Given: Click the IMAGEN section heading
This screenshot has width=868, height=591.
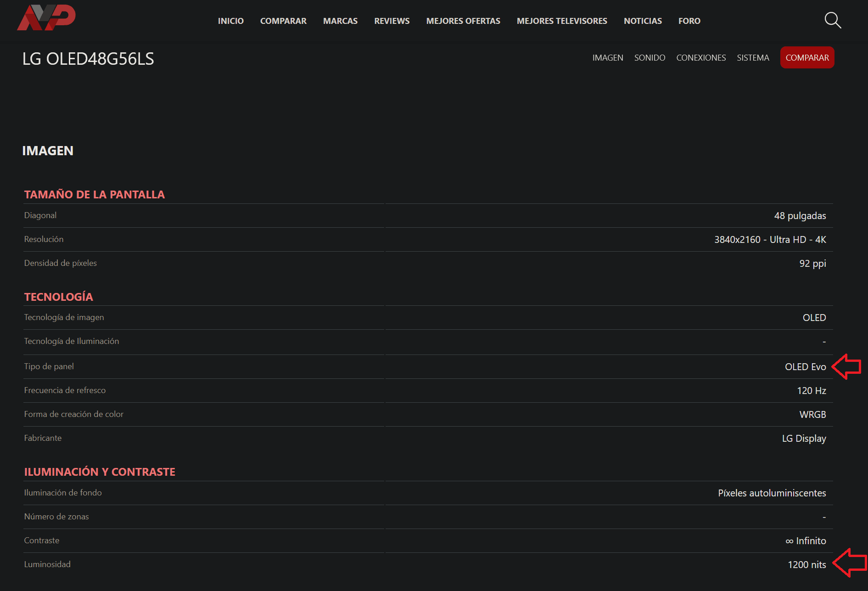Looking at the screenshot, I should [x=48, y=151].
